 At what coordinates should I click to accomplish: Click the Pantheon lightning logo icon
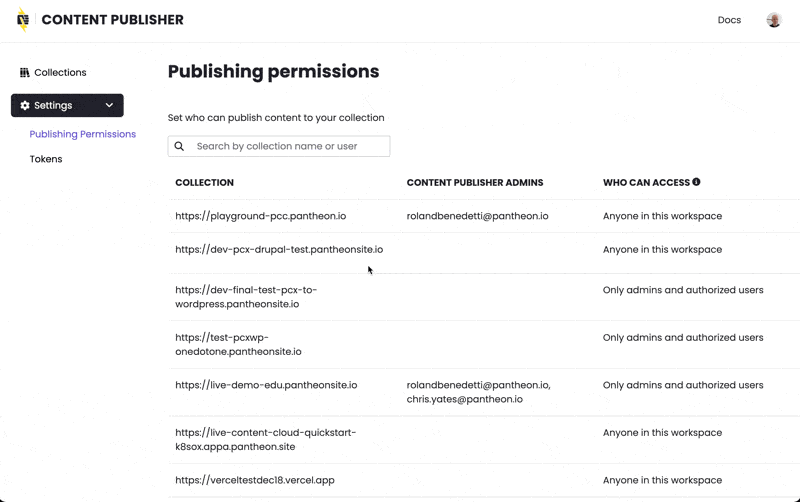tap(23, 20)
